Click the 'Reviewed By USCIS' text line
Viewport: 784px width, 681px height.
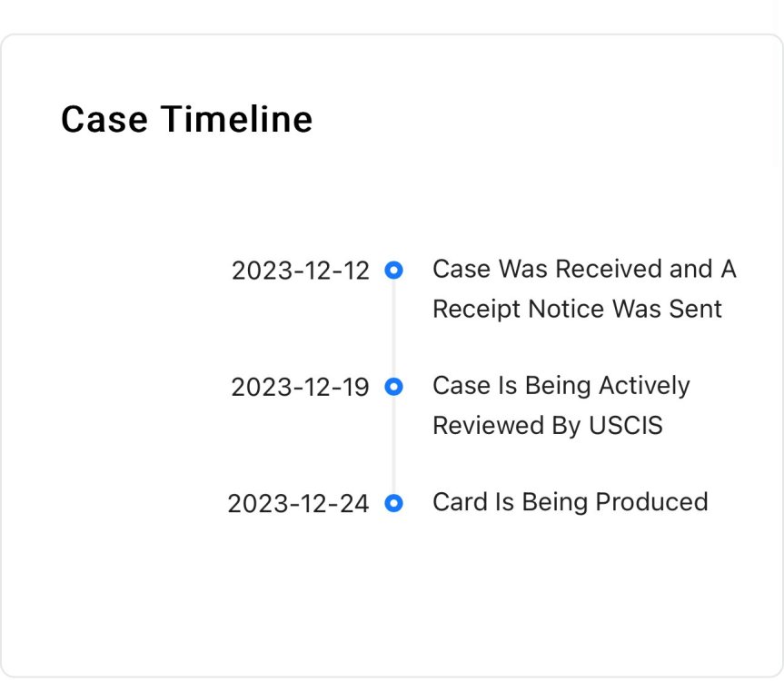(x=548, y=426)
